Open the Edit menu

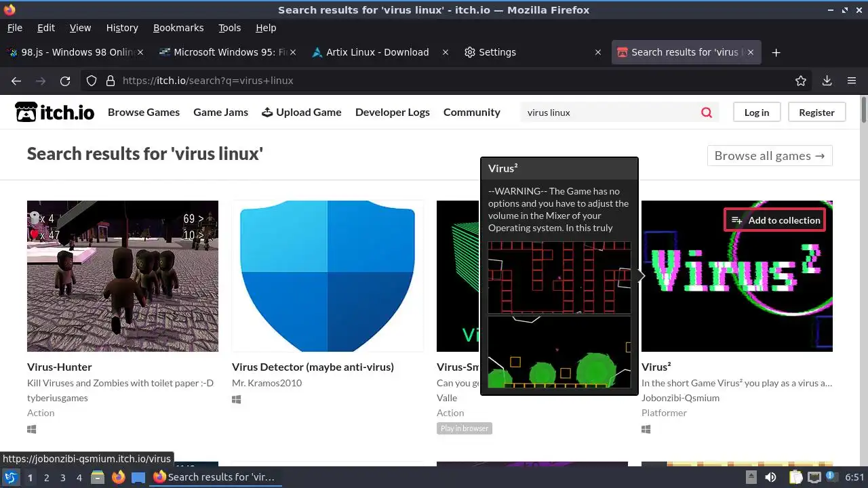pos(46,28)
